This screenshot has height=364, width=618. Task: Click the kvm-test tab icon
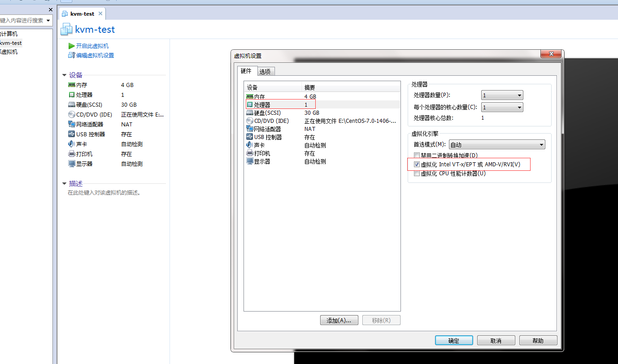click(65, 13)
